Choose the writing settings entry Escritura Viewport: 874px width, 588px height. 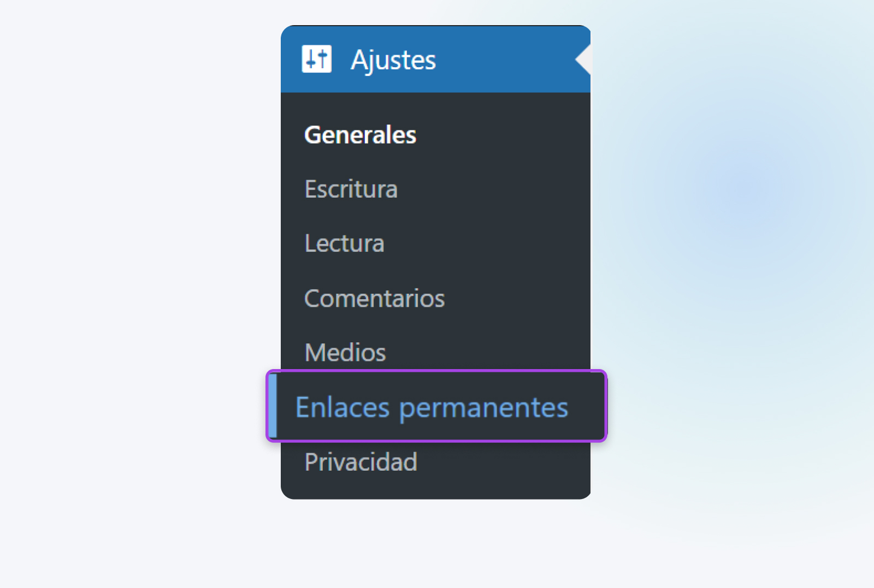coord(351,189)
